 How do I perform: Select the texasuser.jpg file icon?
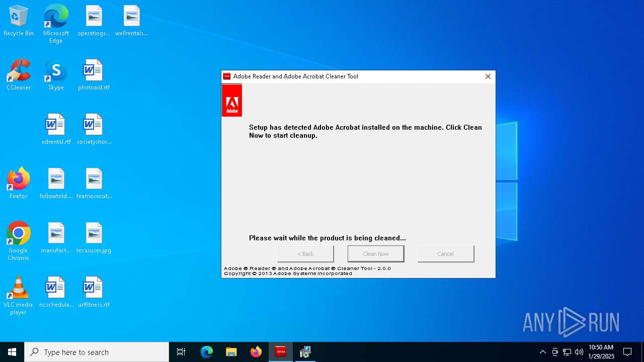[x=94, y=238]
